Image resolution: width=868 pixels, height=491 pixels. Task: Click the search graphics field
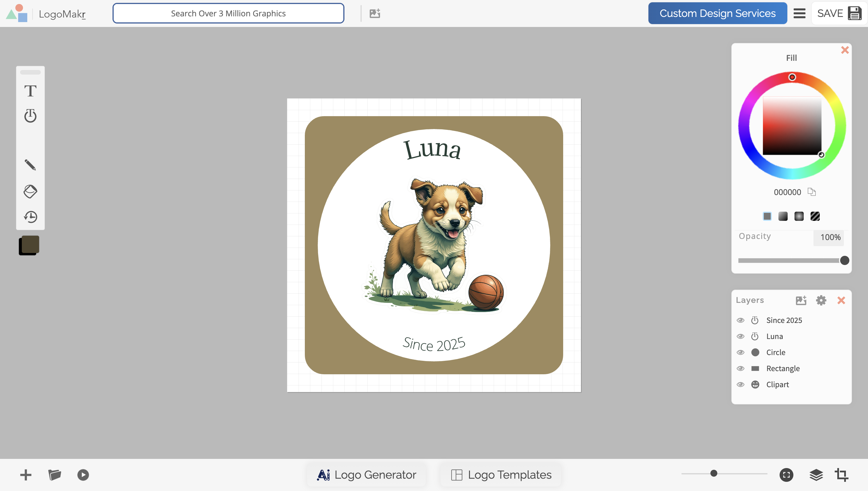[x=228, y=13]
